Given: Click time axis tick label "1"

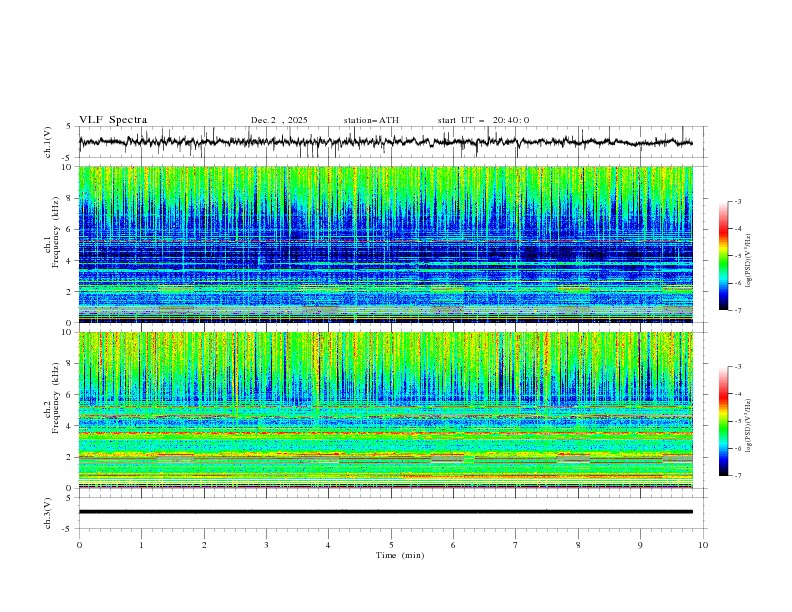Looking at the screenshot, I should click(141, 545).
